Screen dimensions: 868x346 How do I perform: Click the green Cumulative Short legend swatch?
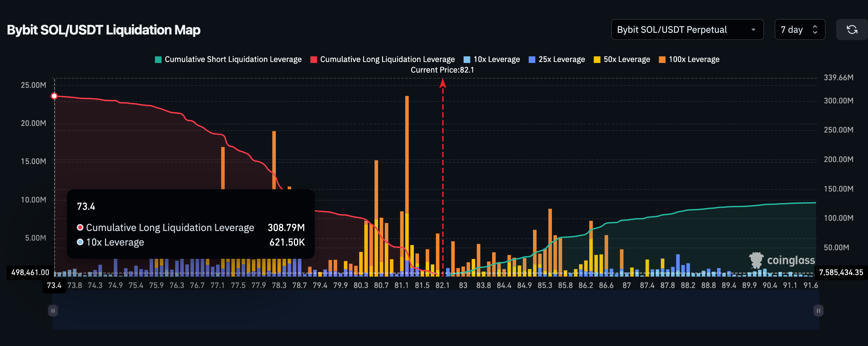click(x=158, y=60)
